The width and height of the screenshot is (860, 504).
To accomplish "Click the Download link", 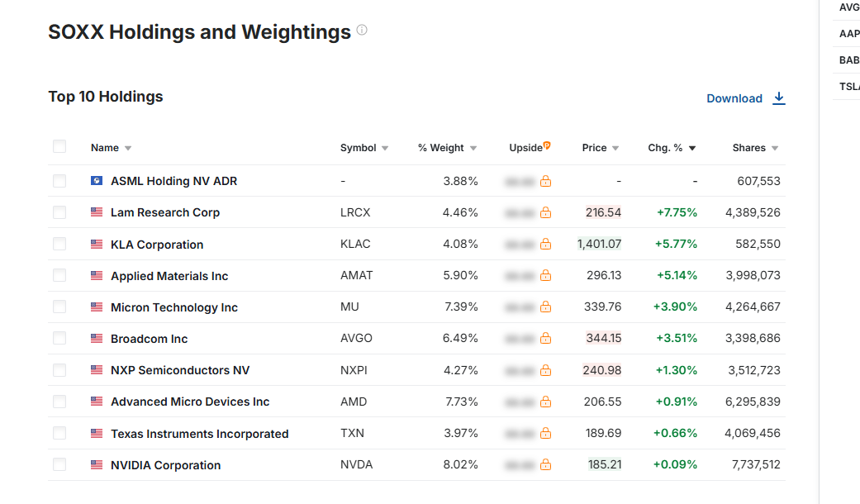I will 734,98.
